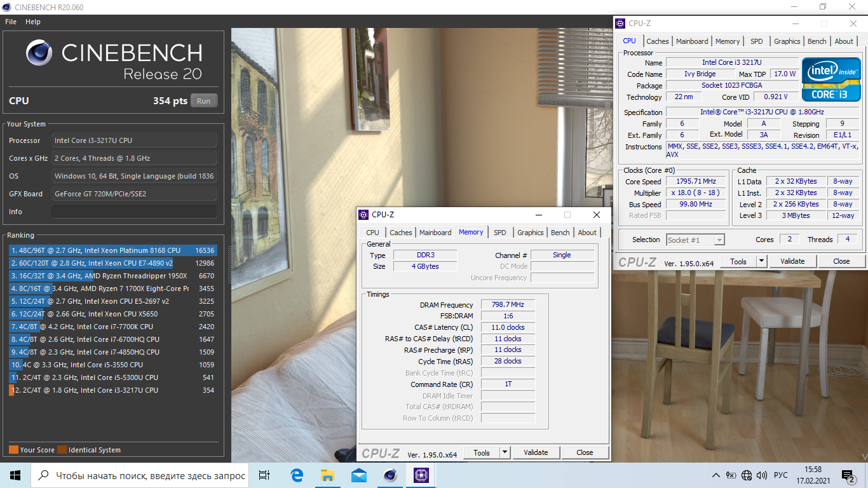Switch to Bench tab in front CPU-Z window
The height and width of the screenshot is (488, 868).
(x=560, y=233)
